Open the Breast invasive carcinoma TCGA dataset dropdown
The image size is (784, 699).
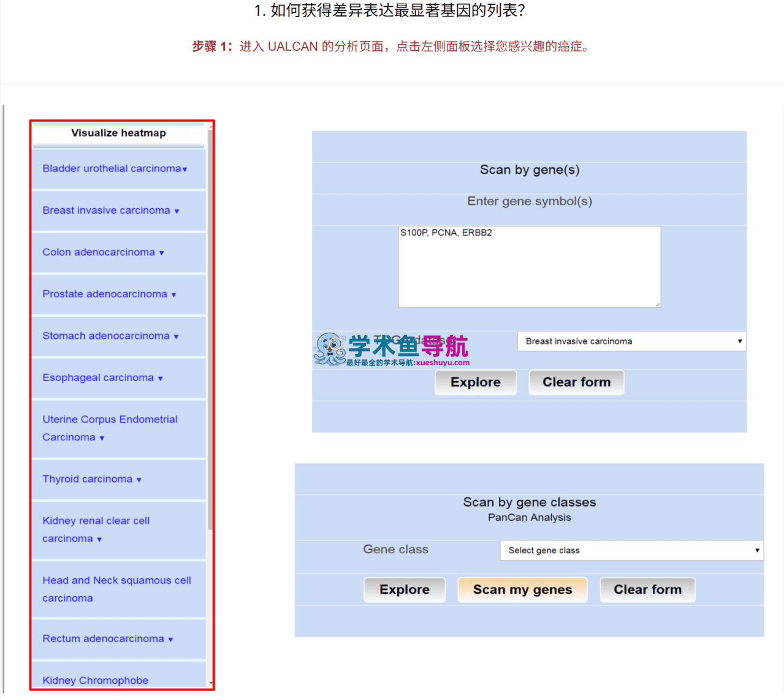click(632, 341)
